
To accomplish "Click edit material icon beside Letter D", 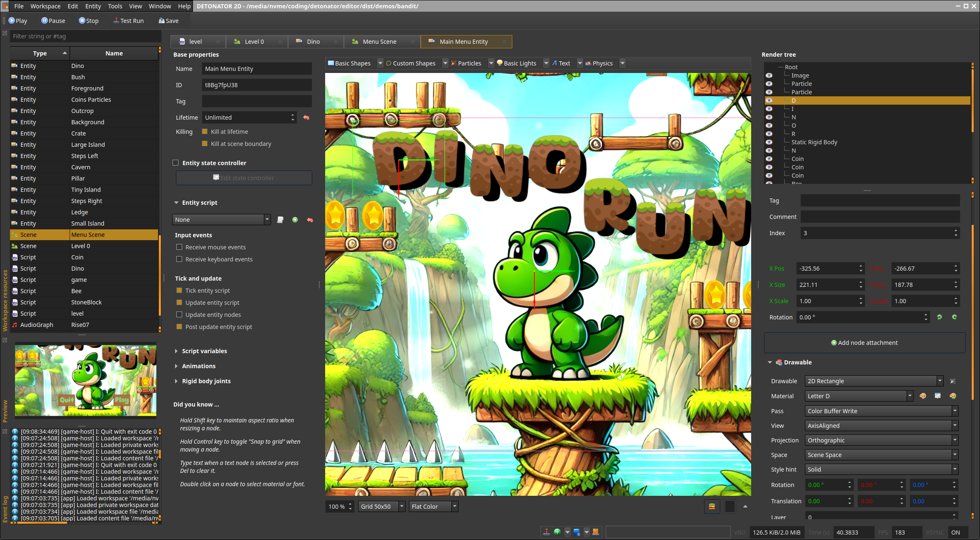I will click(937, 396).
